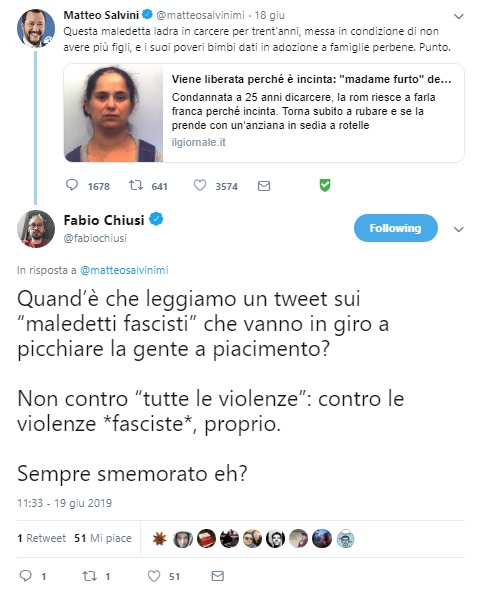
Task: Like Fabio Chiusi's tweet with 51 hearts
Action: click(154, 576)
